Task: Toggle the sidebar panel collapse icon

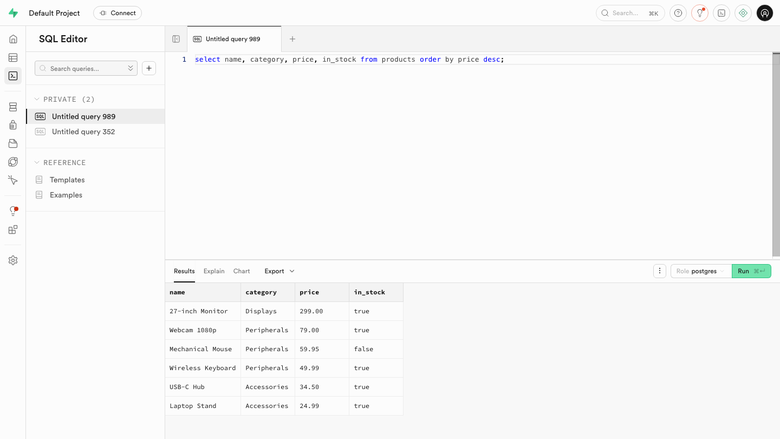Action: (176, 39)
